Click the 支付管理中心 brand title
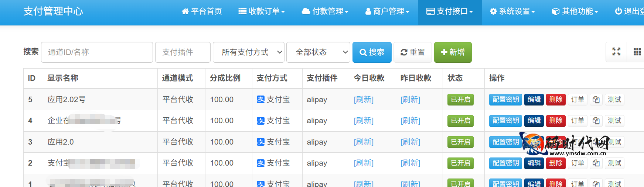Screen dimensions: 644x187 pyautogui.click(x=53, y=11)
